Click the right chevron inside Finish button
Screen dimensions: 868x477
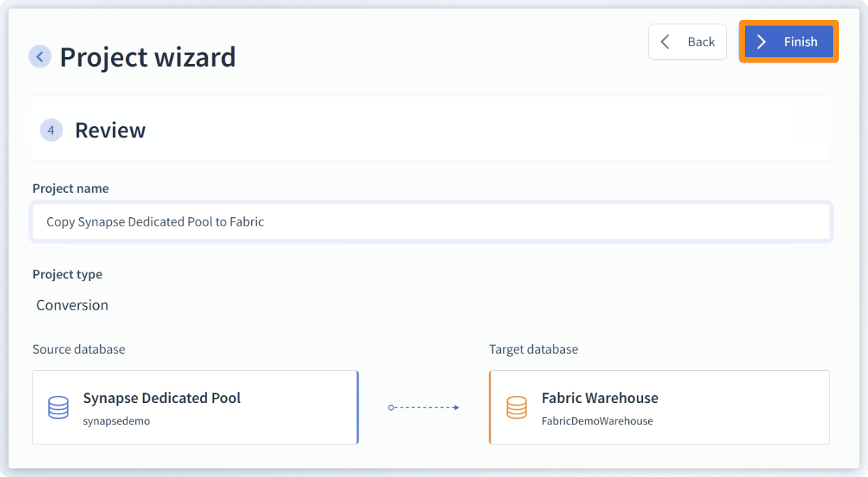point(761,42)
